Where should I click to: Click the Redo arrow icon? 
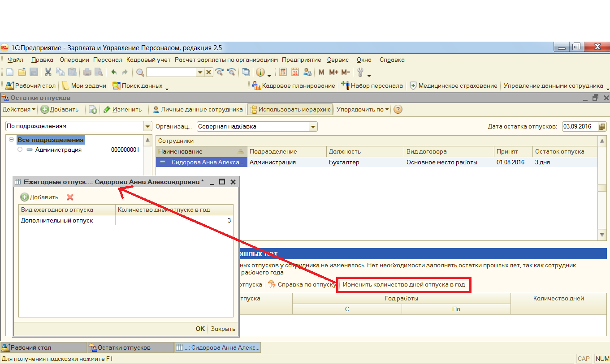click(x=125, y=72)
